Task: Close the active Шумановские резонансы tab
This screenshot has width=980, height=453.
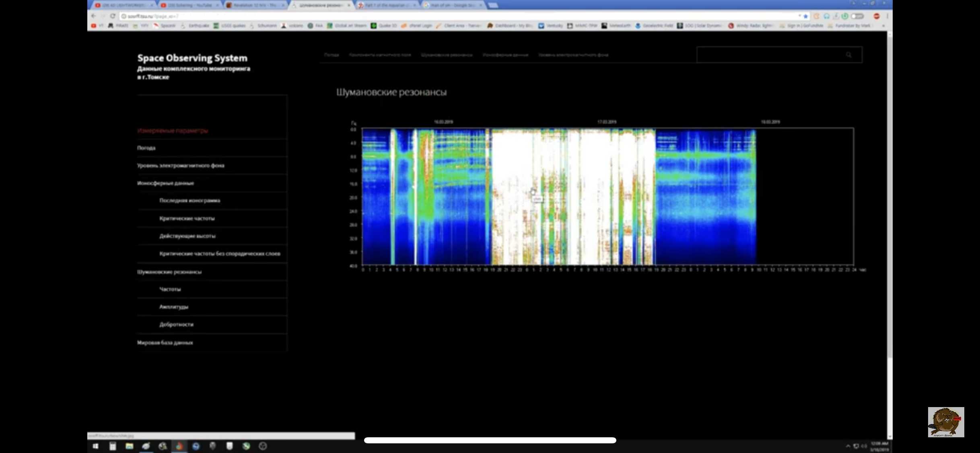Action: [x=349, y=5]
